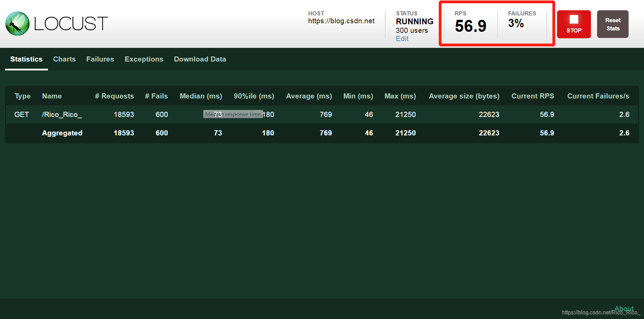Reset the collected stats
Image resolution: width=644 pixels, height=319 pixels.
click(613, 24)
